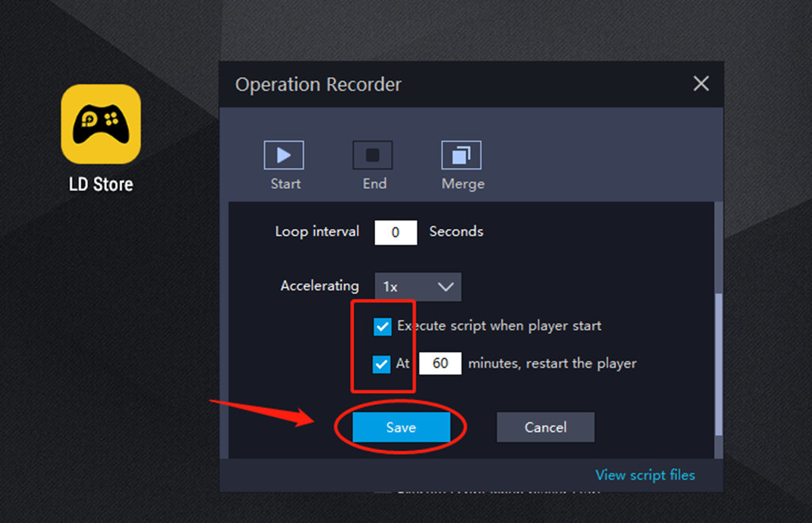Click the dialog's vertical scrollbar thumb

pos(718,365)
